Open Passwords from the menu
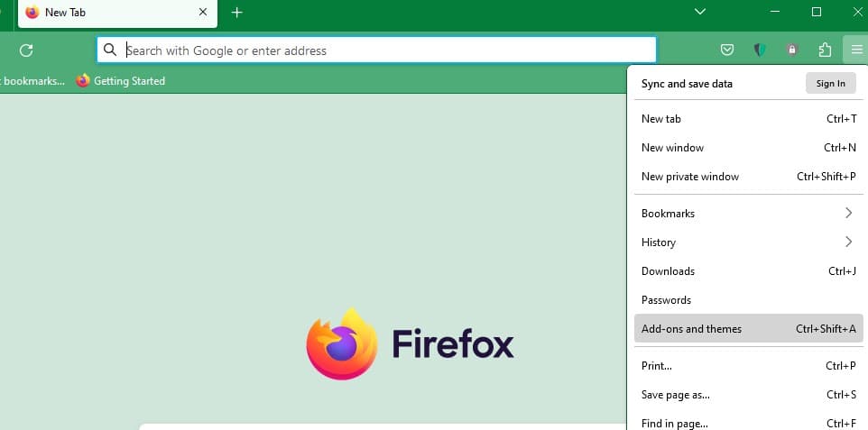The width and height of the screenshot is (868, 430). (748, 300)
